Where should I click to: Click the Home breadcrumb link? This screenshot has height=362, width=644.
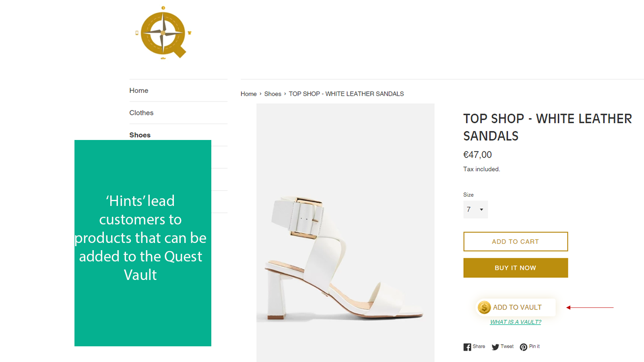coord(248,94)
